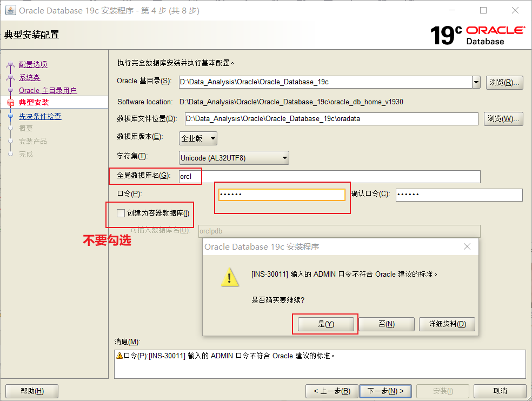The image size is (532, 401).
Task: Click 是(Y) to continue
Action: 325,324
